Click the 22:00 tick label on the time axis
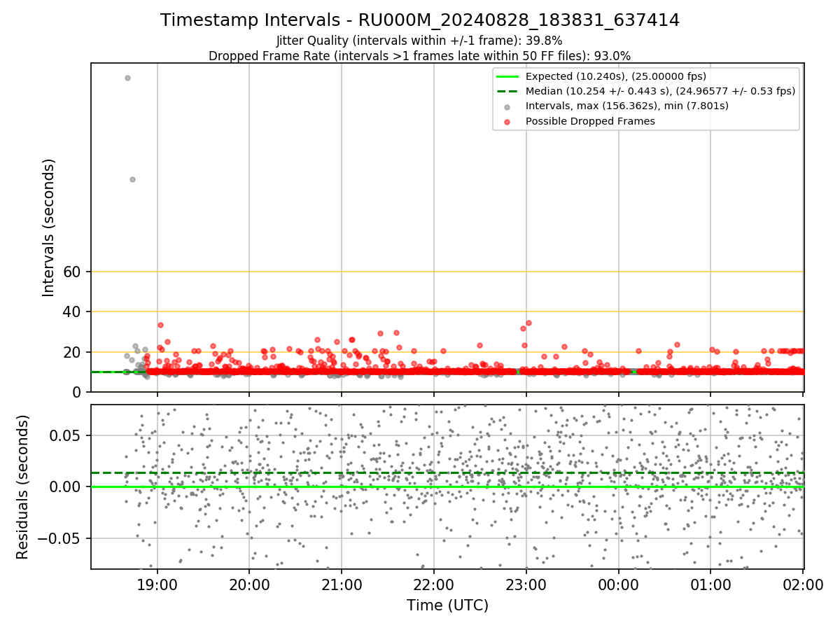The width and height of the screenshot is (840, 630). click(x=434, y=584)
